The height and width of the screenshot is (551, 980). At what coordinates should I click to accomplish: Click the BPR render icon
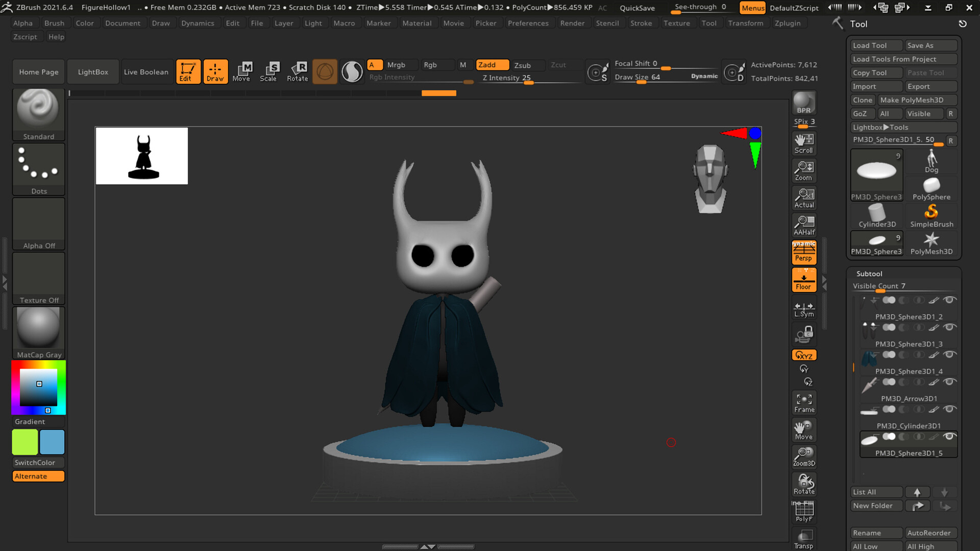[x=803, y=102]
